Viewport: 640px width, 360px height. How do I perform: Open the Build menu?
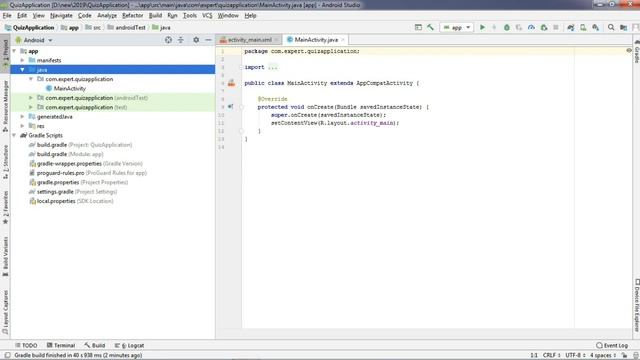(155, 16)
